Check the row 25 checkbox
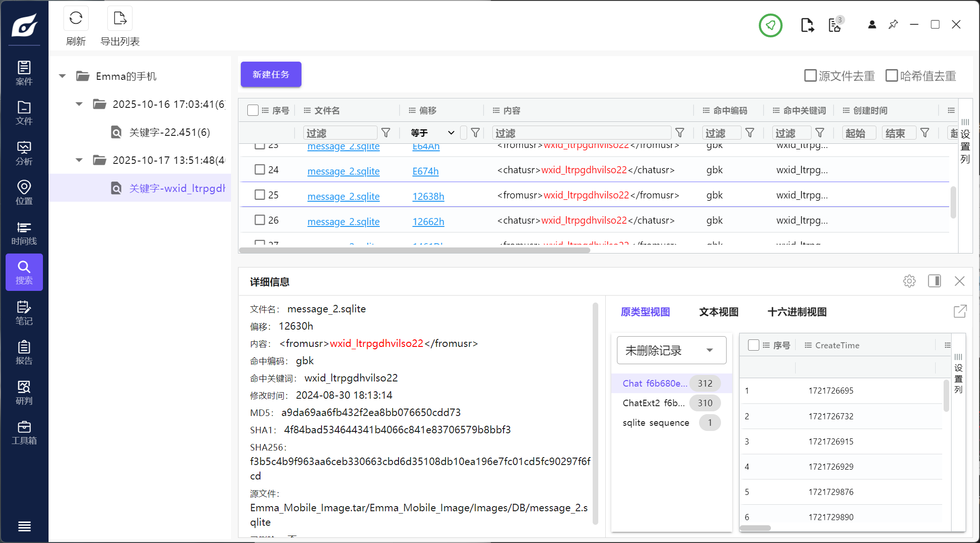980x543 pixels. click(259, 195)
